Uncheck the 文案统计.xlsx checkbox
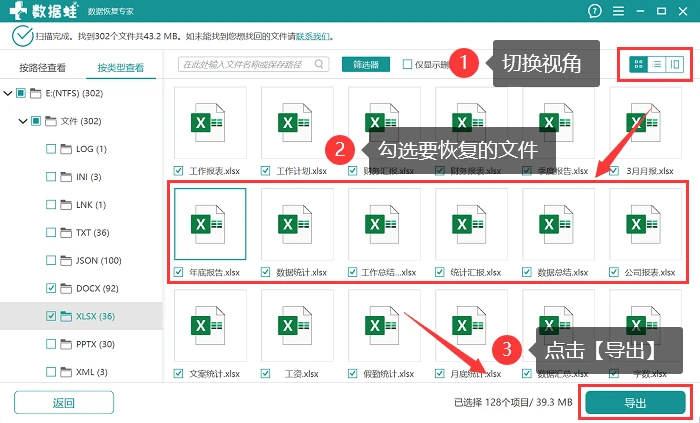This screenshot has height=423, width=700. point(178,373)
